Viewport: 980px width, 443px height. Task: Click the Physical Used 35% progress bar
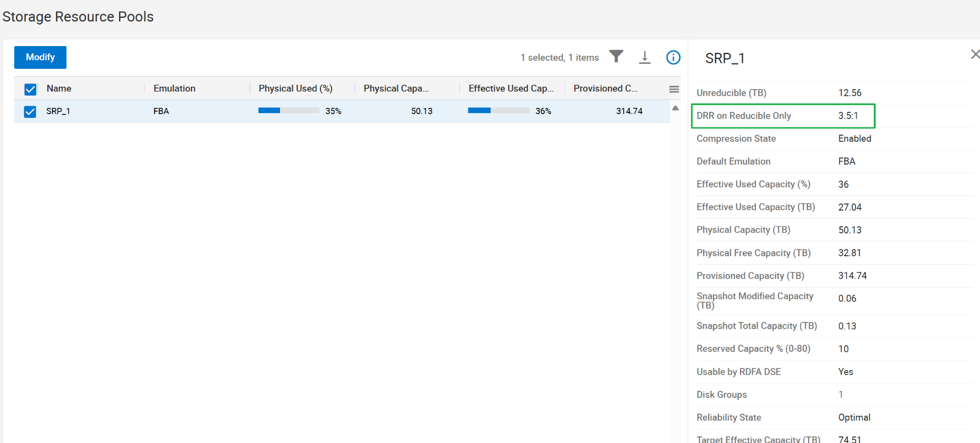point(289,111)
